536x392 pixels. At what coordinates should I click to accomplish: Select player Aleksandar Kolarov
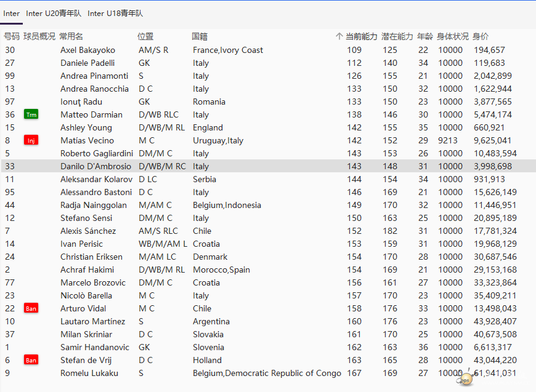(96, 179)
